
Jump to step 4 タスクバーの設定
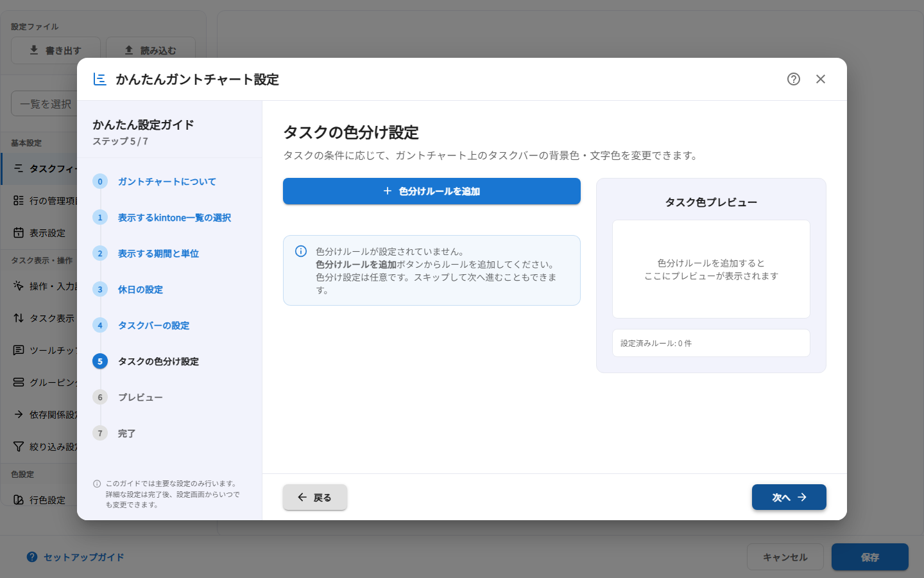pos(154,326)
